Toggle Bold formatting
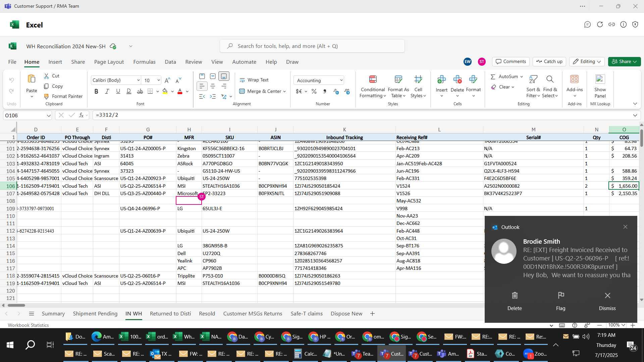This screenshot has width=644, height=362. (x=96, y=91)
